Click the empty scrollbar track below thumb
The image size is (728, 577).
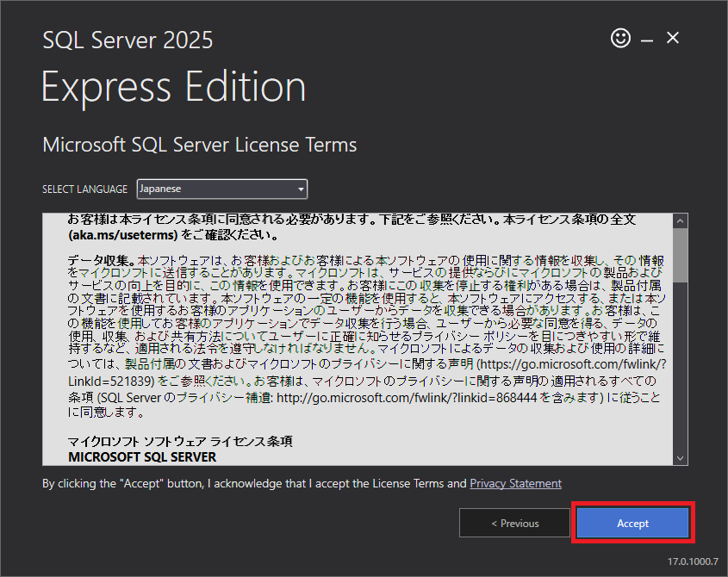[680, 370]
